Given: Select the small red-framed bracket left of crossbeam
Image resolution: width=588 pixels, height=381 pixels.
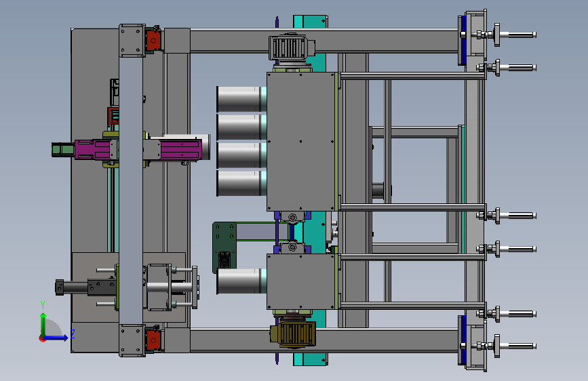Looking at the screenshot, I should point(113,116).
